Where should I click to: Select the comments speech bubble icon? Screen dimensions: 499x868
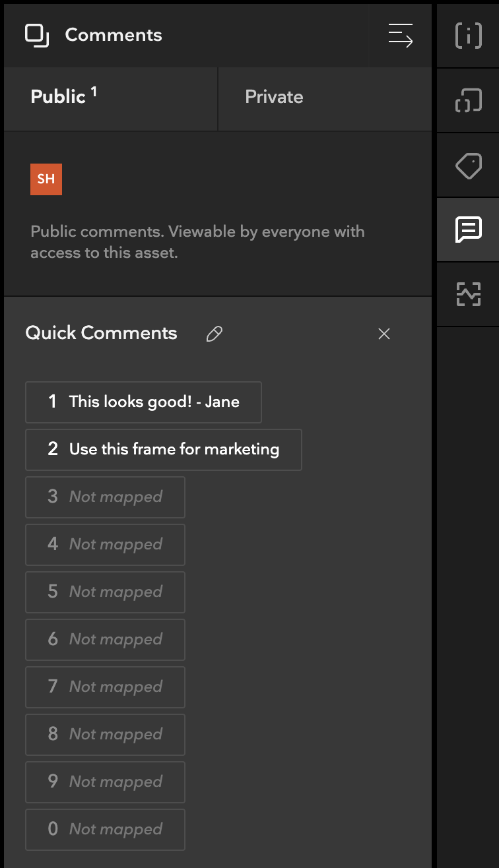click(469, 230)
